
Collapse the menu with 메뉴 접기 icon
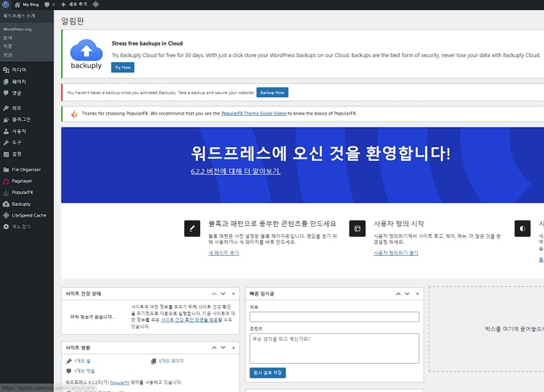point(6,227)
